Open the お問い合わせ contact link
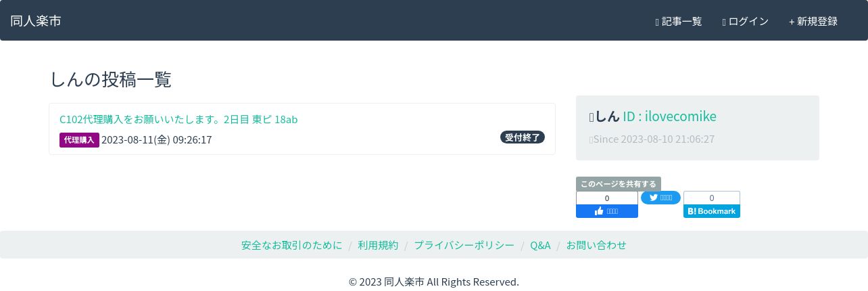 pos(596,245)
